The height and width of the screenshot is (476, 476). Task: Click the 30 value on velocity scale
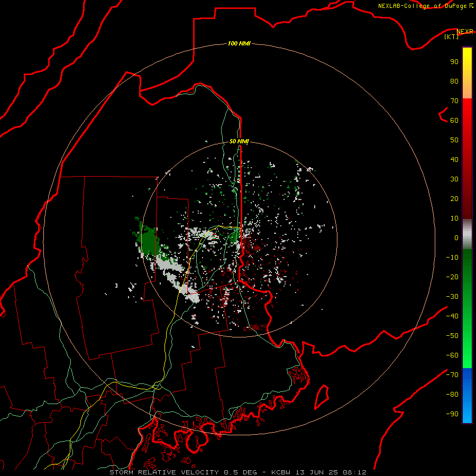point(454,179)
